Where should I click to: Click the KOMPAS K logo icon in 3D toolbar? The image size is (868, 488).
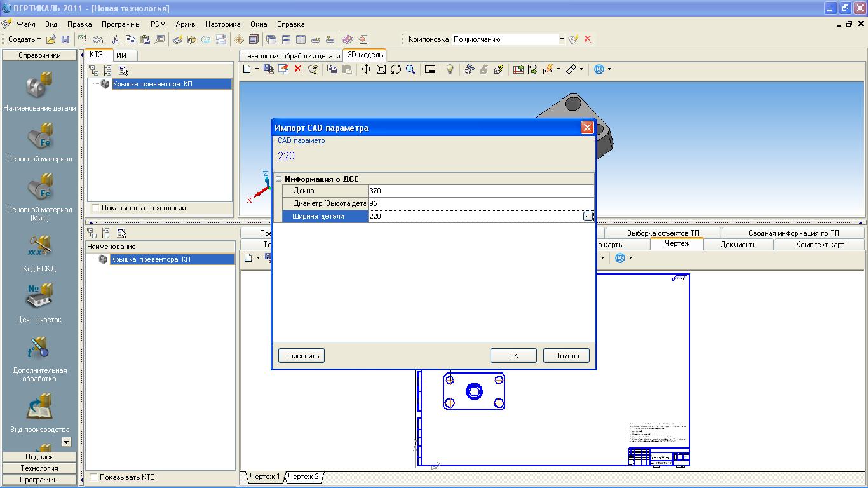(599, 69)
